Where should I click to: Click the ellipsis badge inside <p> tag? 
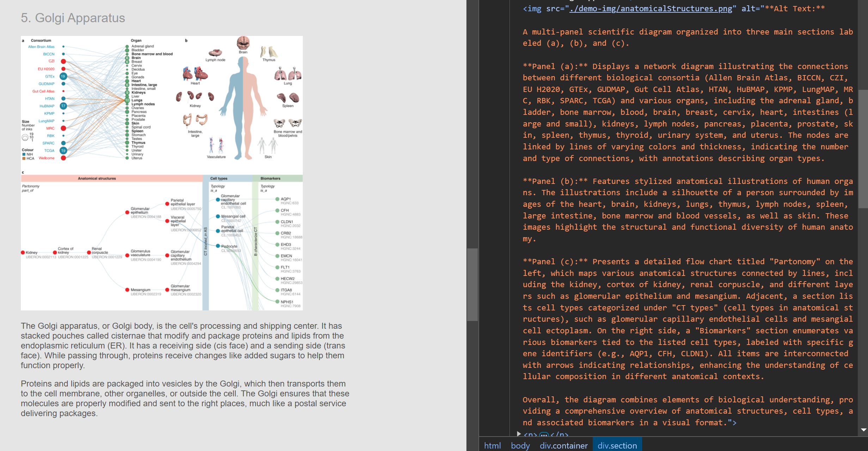tap(544, 435)
